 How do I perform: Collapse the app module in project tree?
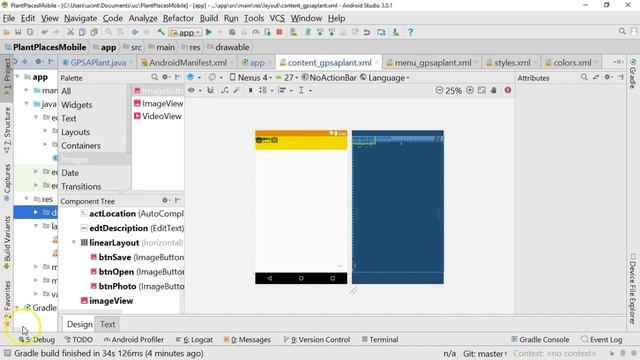coord(17,77)
